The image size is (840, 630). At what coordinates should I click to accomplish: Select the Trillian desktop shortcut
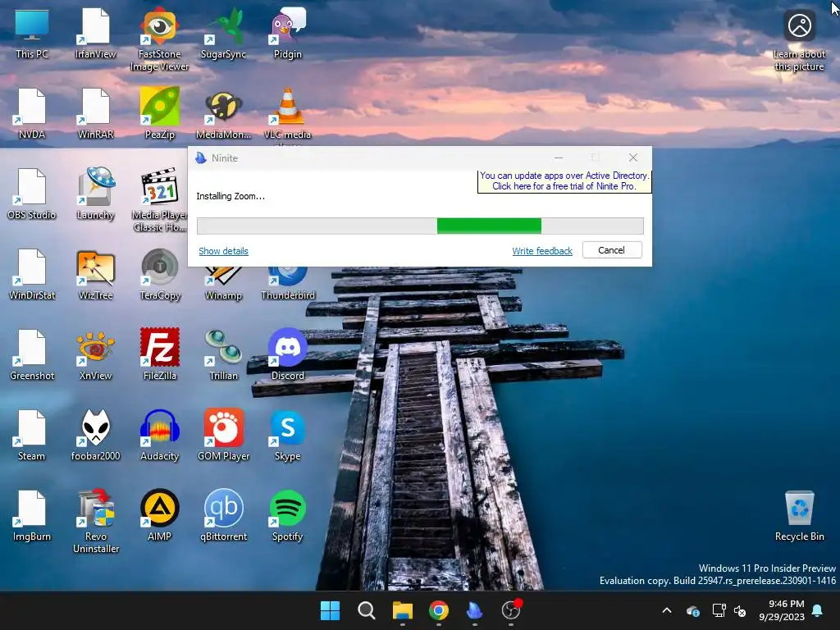(x=223, y=354)
